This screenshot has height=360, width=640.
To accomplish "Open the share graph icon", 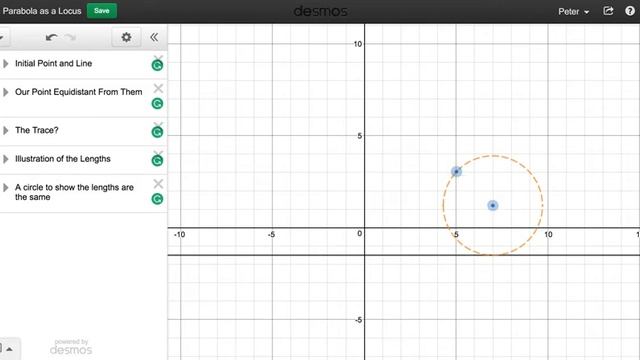I will [608, 11].
